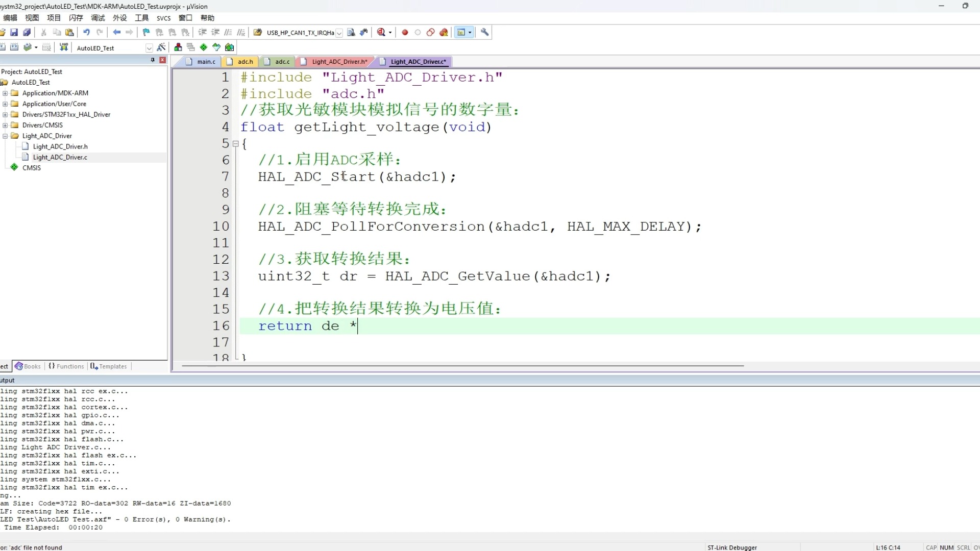Start debug session with magnifier icon
Viewport: 980px width, 551px height.
click(x=381, y=32)
